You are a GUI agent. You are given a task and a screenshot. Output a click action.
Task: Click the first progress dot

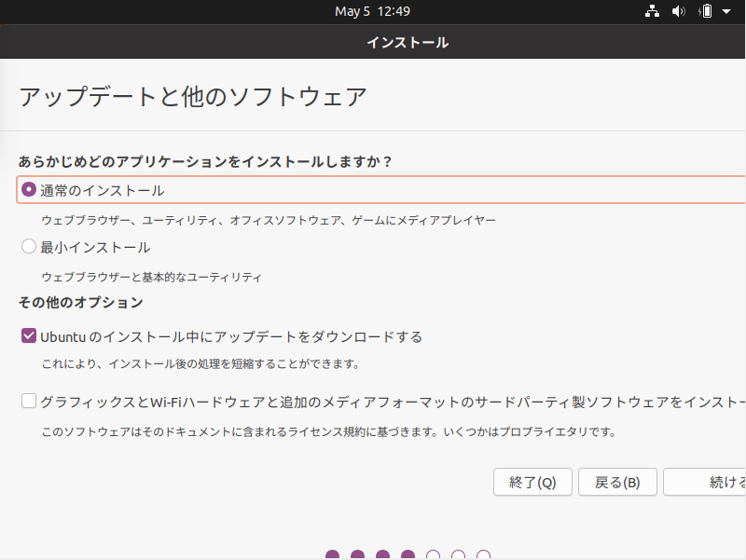tap(333, 554)
